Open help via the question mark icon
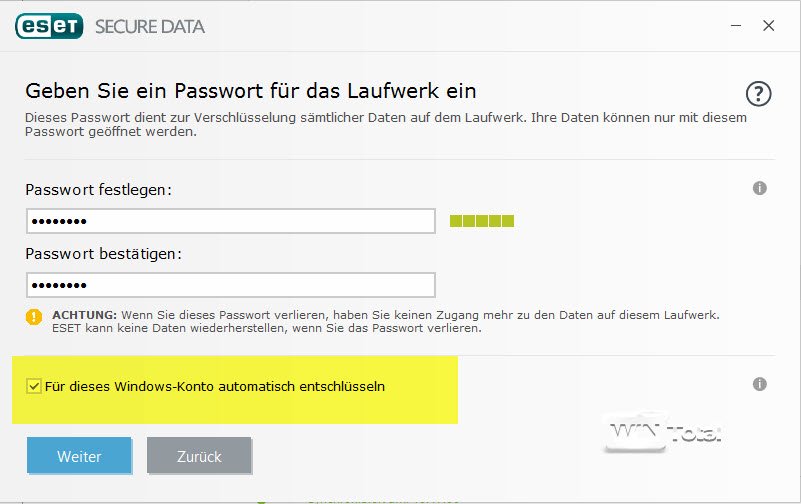Viewport: 801px width, 504px height. pos(759,94)
